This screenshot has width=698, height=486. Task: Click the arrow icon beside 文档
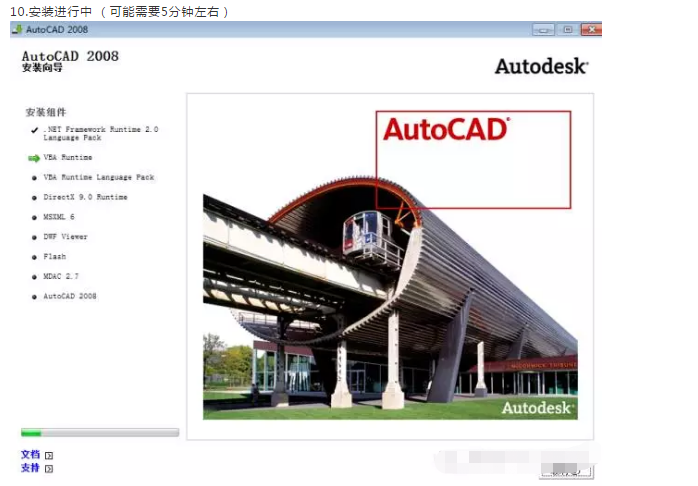[49, 455]
